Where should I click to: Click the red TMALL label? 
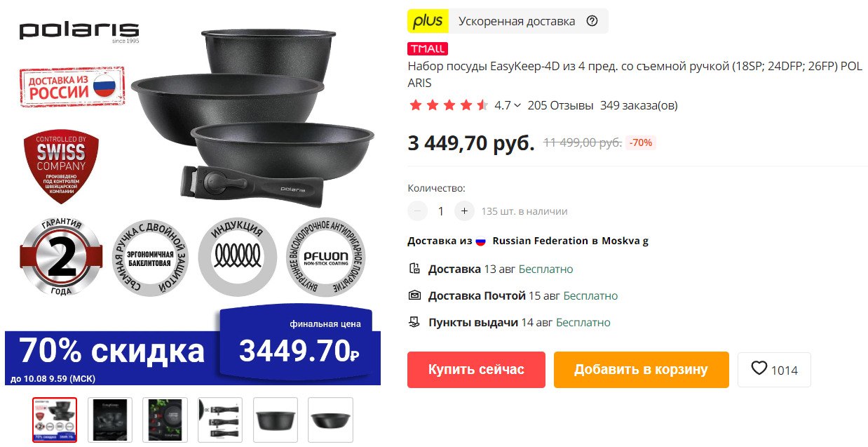[x=428, y=49]
